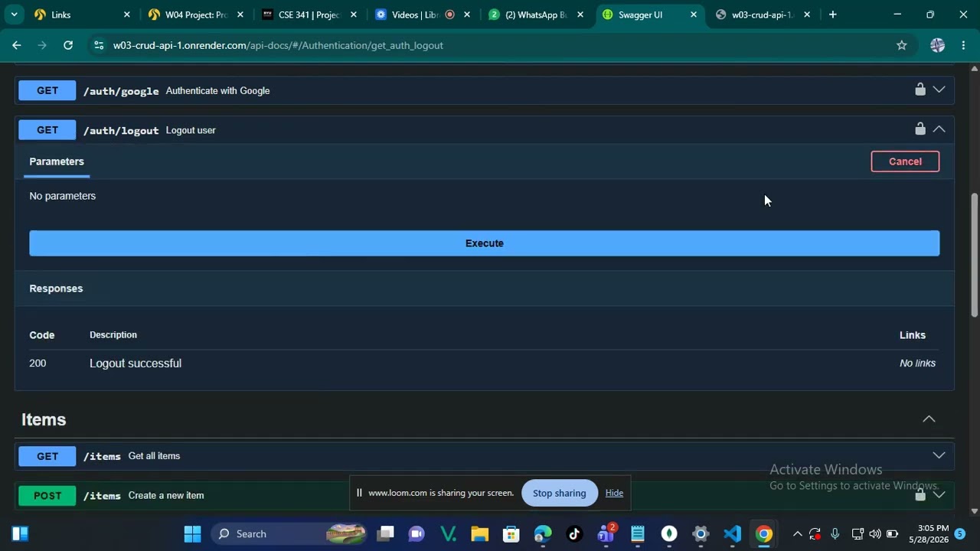980x551 pixels.
Task: Close the Swagger UI tab
Action: coord(694,15)
